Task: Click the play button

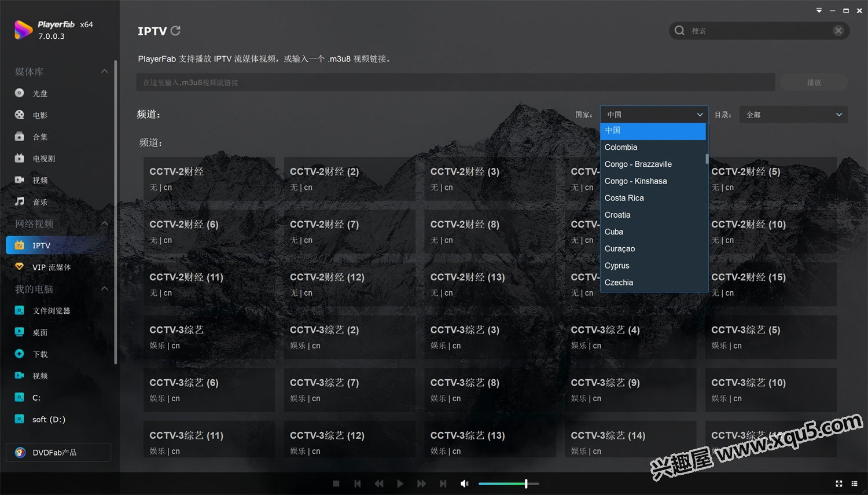Action: point(400,483)
